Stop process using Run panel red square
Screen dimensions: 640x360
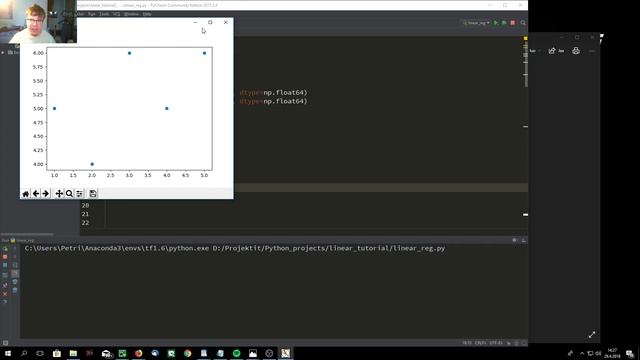pos(5,257)
